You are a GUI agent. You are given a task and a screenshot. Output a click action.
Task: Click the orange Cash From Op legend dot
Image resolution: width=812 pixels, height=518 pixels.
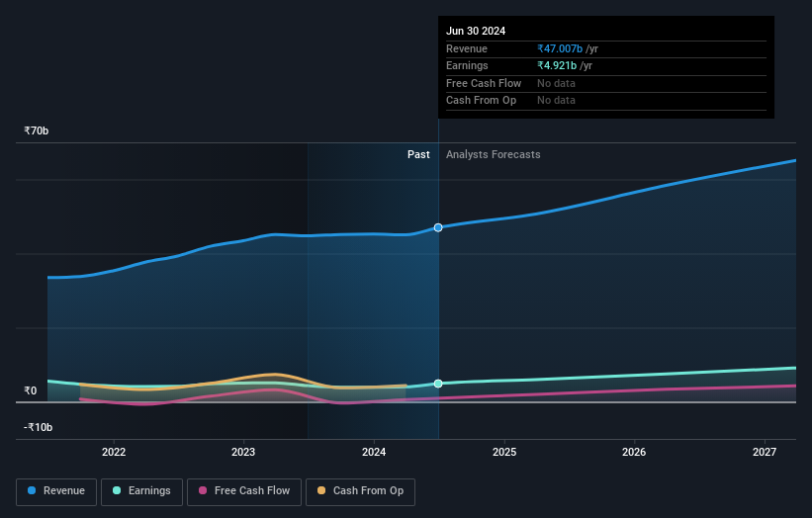[x=321, y=490]
